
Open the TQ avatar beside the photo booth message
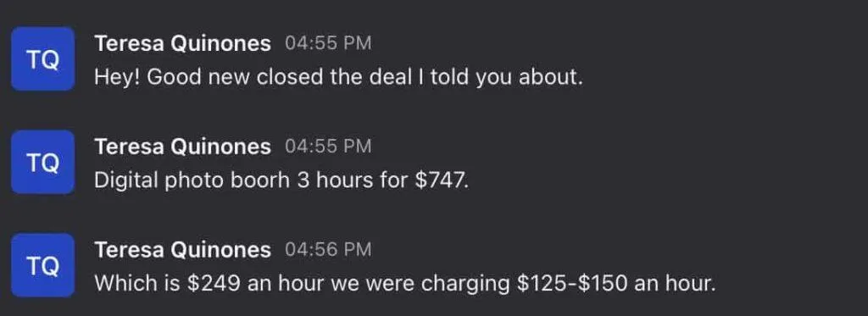click(x=42, y=162)
